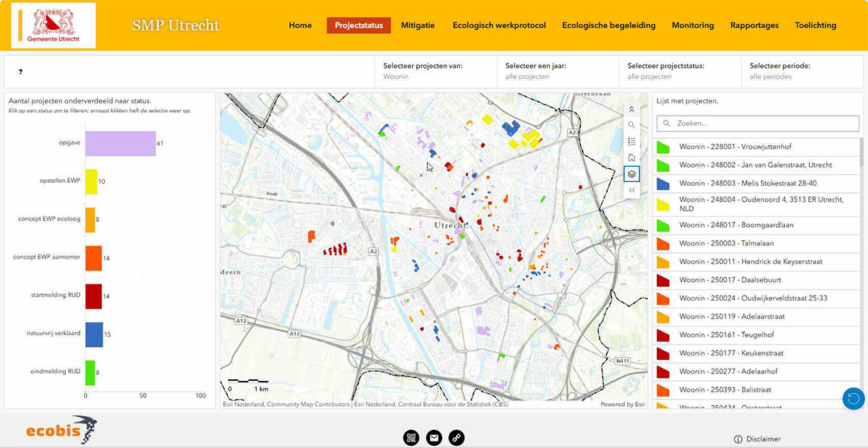Select the Projectstatus tab

click(x=359, y=25)
